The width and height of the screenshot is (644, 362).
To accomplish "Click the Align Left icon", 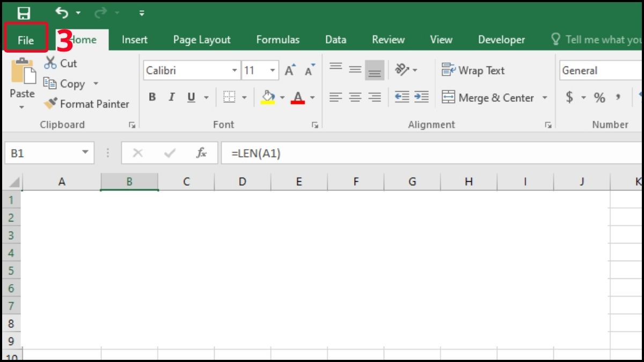I will [x=336, y=97].
